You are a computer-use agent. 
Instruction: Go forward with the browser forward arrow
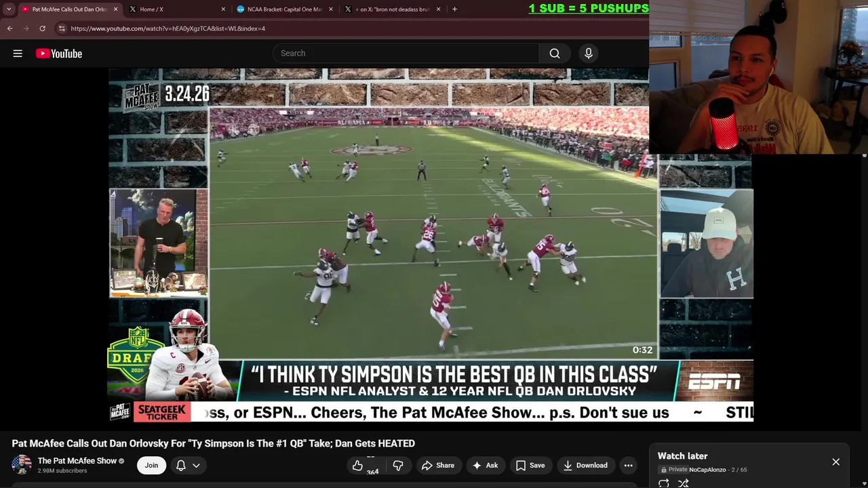(x=26, y=28)
